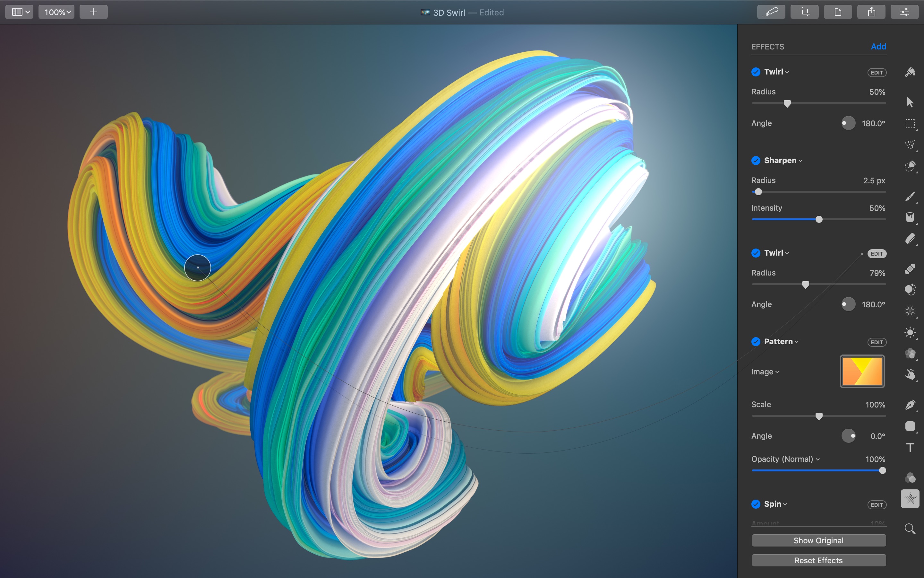This screenshot has width=924, height=578.
Task: Open the 100% zoom level dropdown
Action: [56, 12]
